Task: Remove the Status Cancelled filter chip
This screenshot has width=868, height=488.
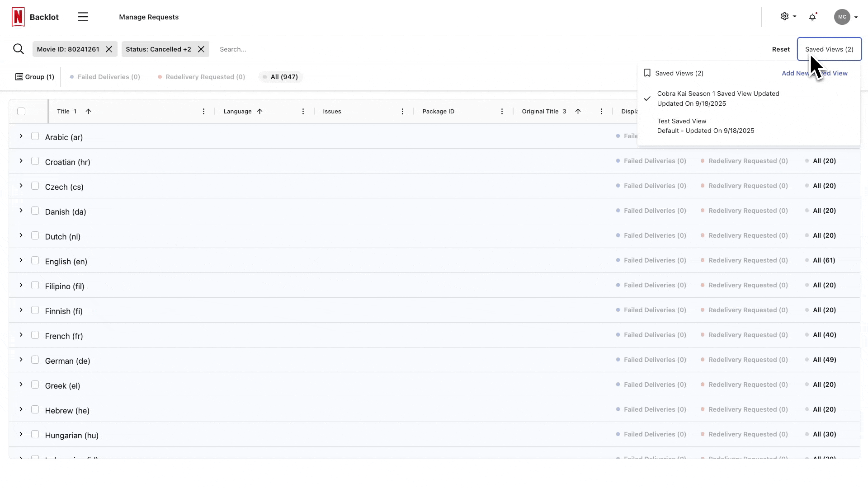Action: 201,49
